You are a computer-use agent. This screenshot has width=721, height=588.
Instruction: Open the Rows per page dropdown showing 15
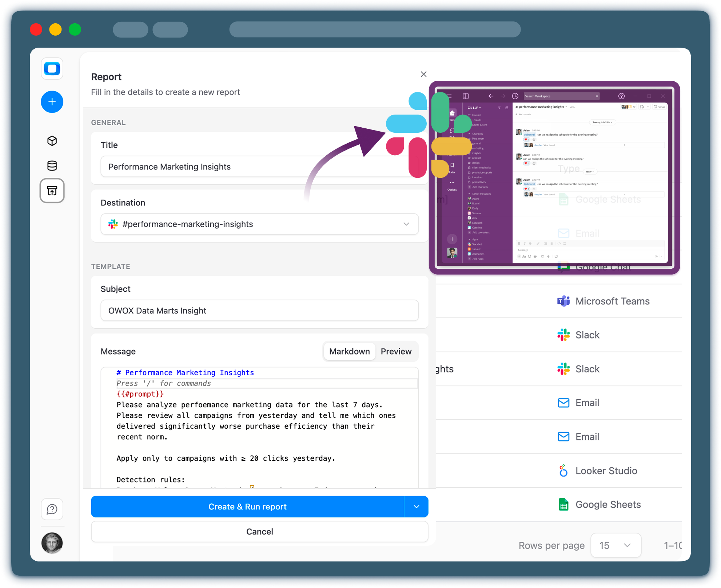616,545
